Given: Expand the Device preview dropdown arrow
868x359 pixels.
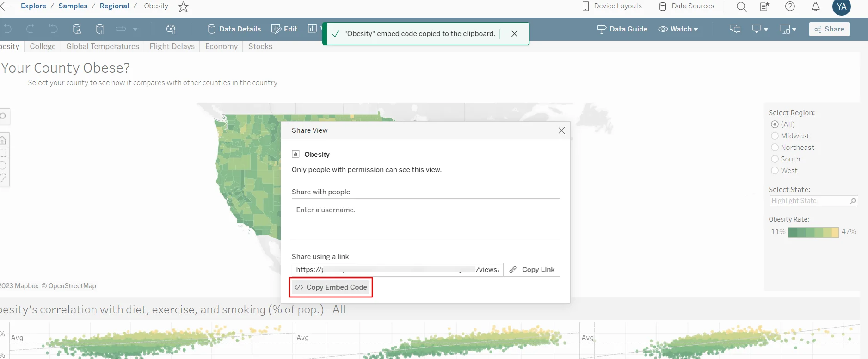Looking at the screenshot, I should point(794,30).
